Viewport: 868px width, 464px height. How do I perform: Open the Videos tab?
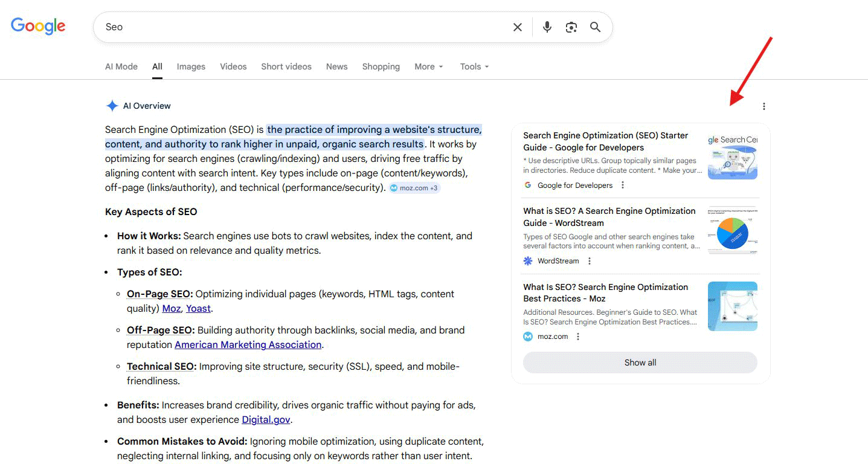pos(233,66)
